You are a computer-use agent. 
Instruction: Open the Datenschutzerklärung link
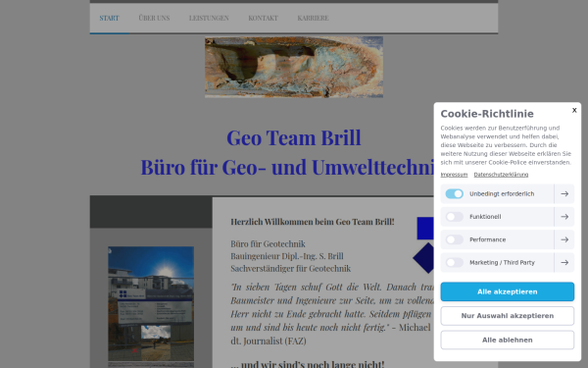click(501, 175)
